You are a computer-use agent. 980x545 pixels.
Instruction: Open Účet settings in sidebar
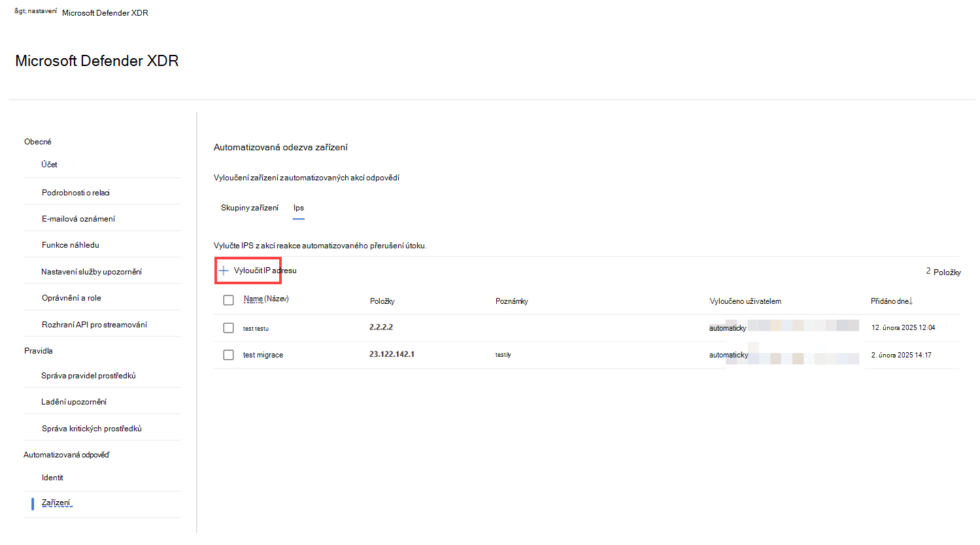(50, 165)
